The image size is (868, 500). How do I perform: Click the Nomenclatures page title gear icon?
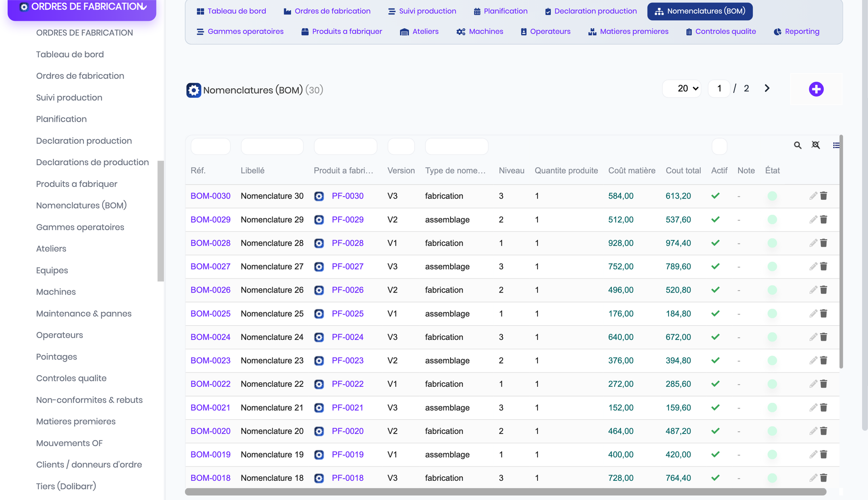click(x=194, y=90)
